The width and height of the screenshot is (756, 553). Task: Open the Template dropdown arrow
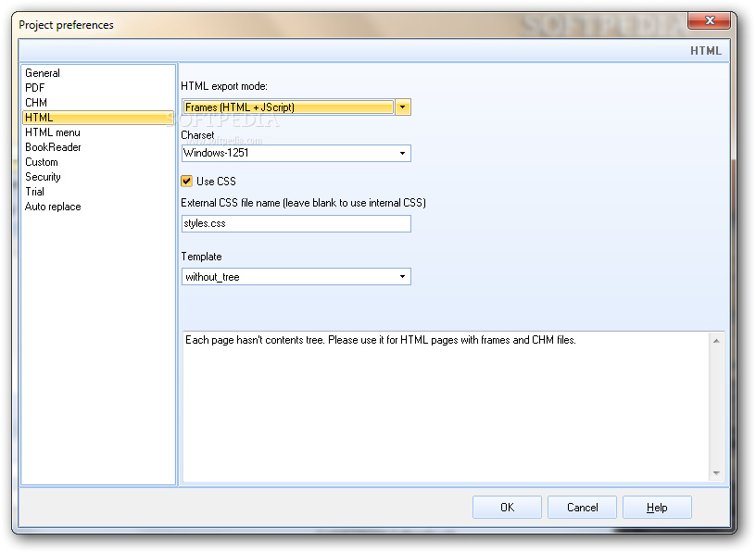pos(403,277)
